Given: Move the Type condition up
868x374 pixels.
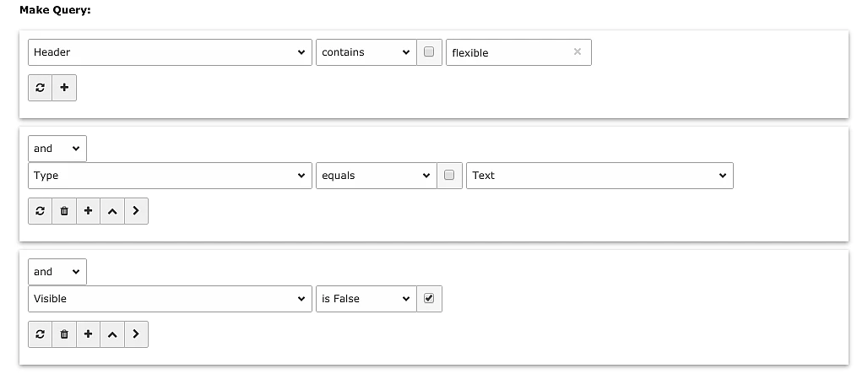Looking at the screenshot, I should click(x=111, y=211).
